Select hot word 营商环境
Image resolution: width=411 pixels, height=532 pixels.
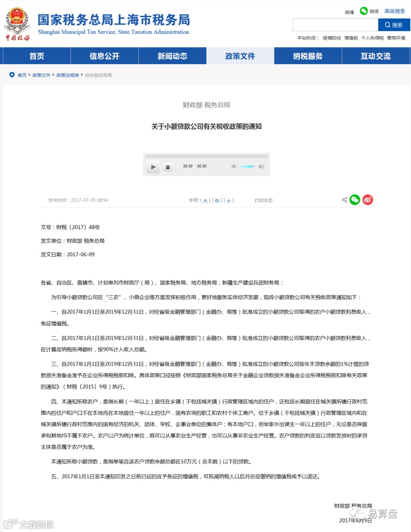396,38
